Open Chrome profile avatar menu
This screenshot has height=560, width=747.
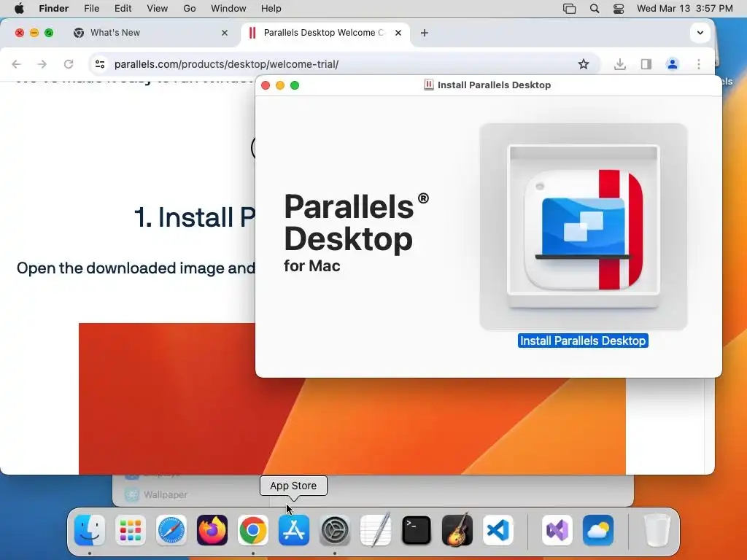coord(672,64)
